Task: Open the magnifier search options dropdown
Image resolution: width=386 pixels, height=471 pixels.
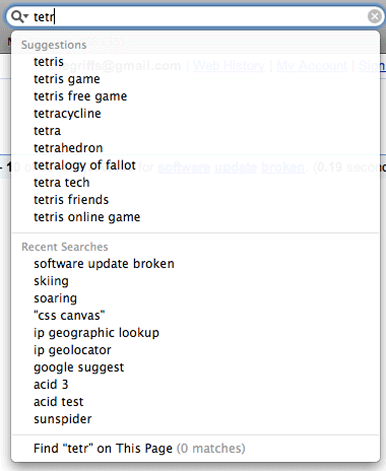Action: [20, 16]
